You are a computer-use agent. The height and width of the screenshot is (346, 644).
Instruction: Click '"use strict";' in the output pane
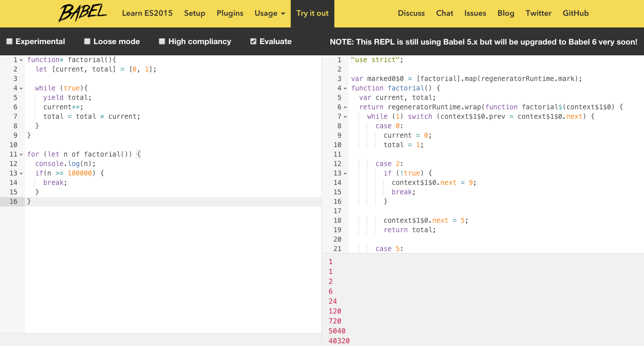(378, 60)
